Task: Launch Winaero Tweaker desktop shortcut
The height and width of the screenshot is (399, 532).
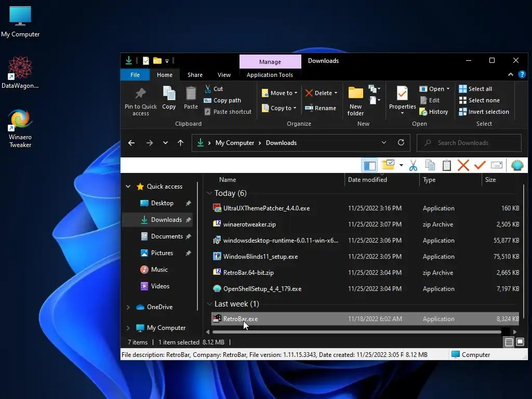Action: click(20, 128)
